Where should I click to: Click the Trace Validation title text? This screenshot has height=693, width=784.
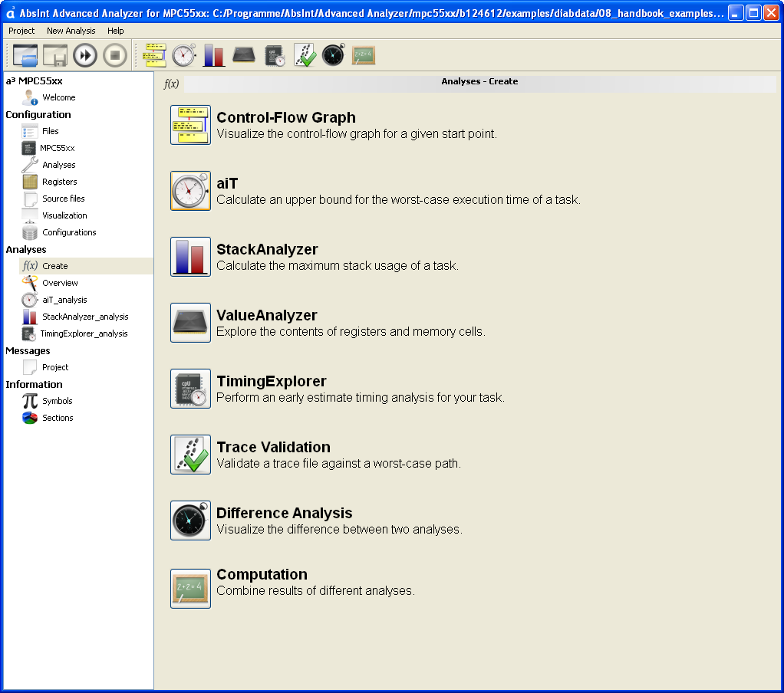tap(274, 447)
